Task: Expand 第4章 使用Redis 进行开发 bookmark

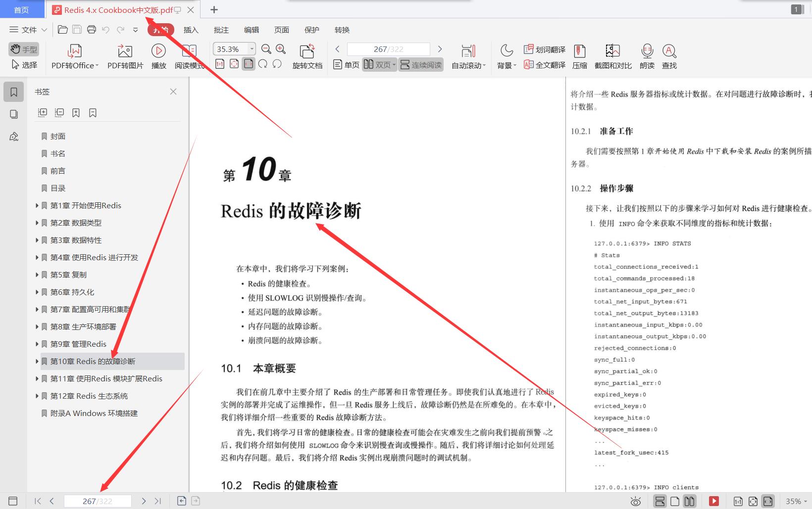Action: 37,257
